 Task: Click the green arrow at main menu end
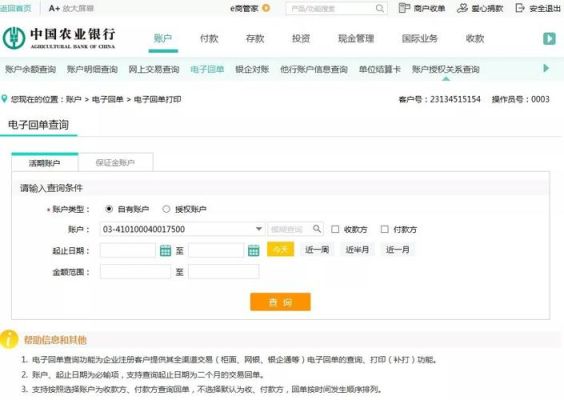(549, 38)
